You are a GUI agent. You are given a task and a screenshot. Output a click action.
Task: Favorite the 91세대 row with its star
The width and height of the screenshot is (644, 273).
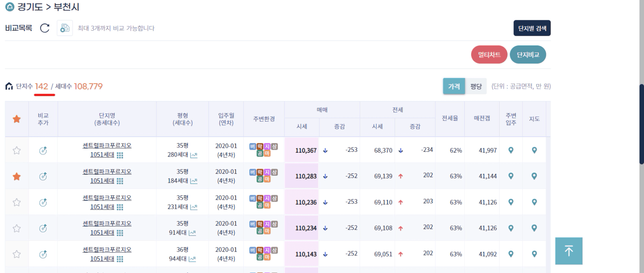17,228
